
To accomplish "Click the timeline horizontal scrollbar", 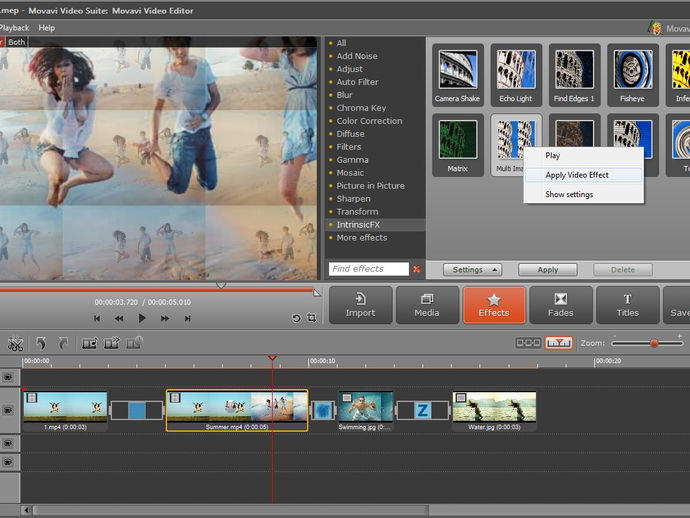I will [231, 510].
